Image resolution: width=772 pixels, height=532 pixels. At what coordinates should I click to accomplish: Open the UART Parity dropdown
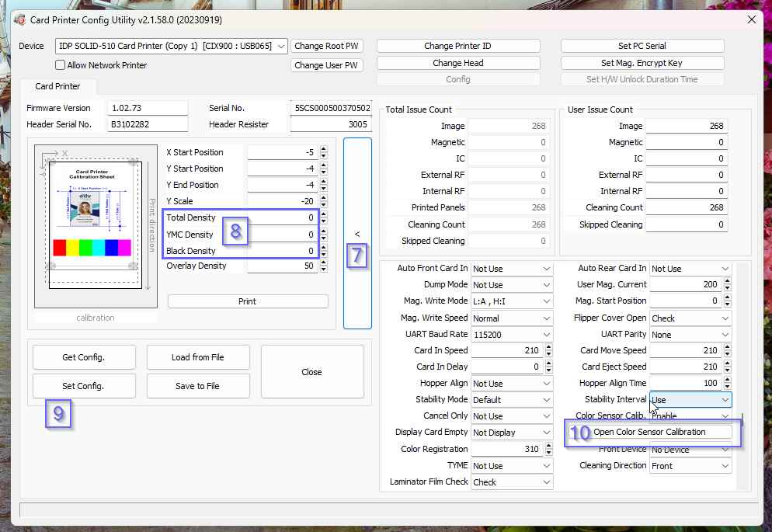690,335
